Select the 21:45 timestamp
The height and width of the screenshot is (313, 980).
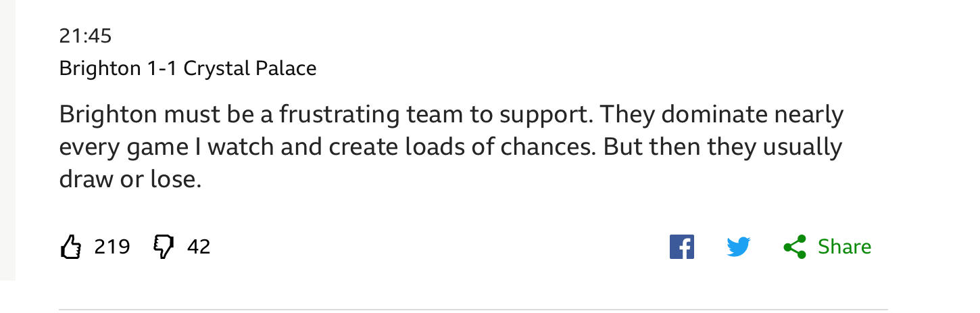[x=85, y=36]
